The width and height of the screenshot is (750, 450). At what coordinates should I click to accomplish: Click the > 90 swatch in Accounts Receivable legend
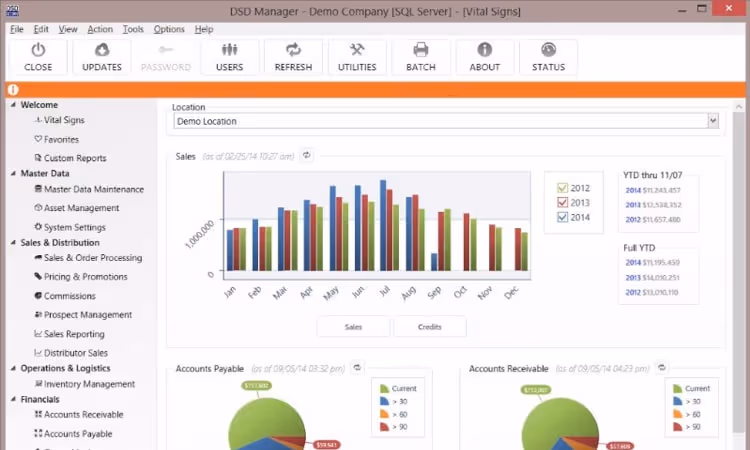tap(677, 427)
